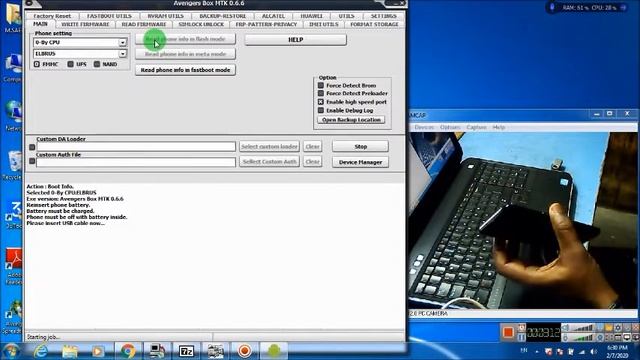The height and width of the screenshot is (360, 640).
Task: Click Select custom loader button
Action: point(269,147)
